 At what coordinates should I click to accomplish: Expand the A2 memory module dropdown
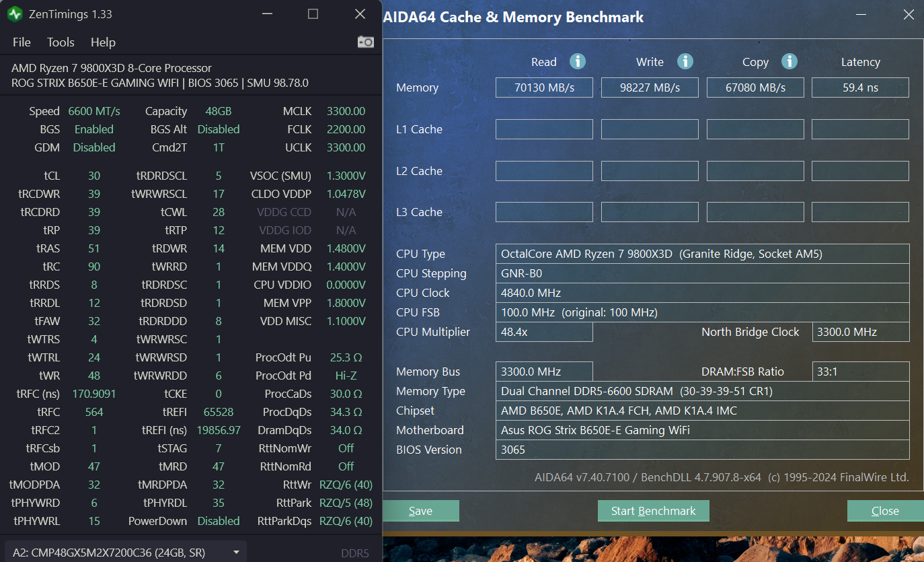(x=125, y=553)
